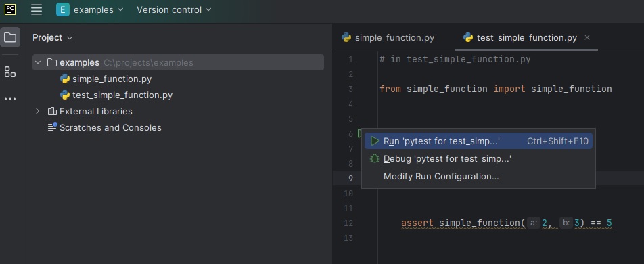644x264 pixels.
Task: Switch to the simple_function.py editor tab
Action: [388, 37]
